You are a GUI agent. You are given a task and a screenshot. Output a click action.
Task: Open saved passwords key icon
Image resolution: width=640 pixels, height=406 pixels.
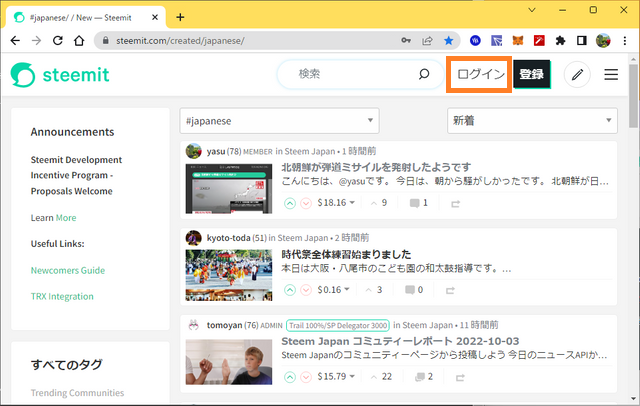tap(406, 40)
